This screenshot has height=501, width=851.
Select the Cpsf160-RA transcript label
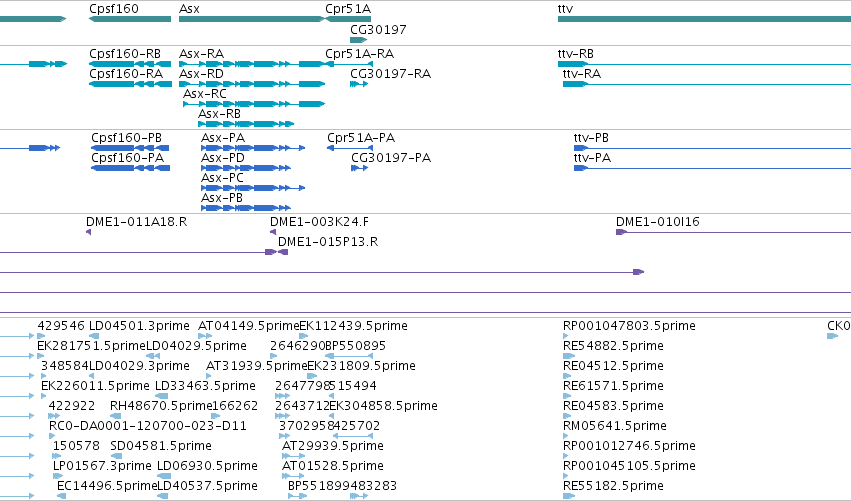tap(126, 74)
